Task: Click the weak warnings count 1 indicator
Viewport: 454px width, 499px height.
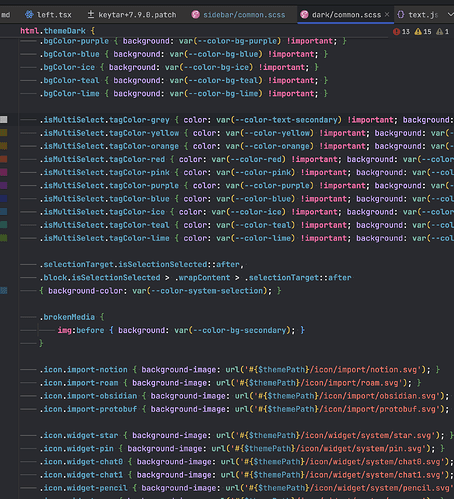Action: pyautogui.click(x=443, y=32)
